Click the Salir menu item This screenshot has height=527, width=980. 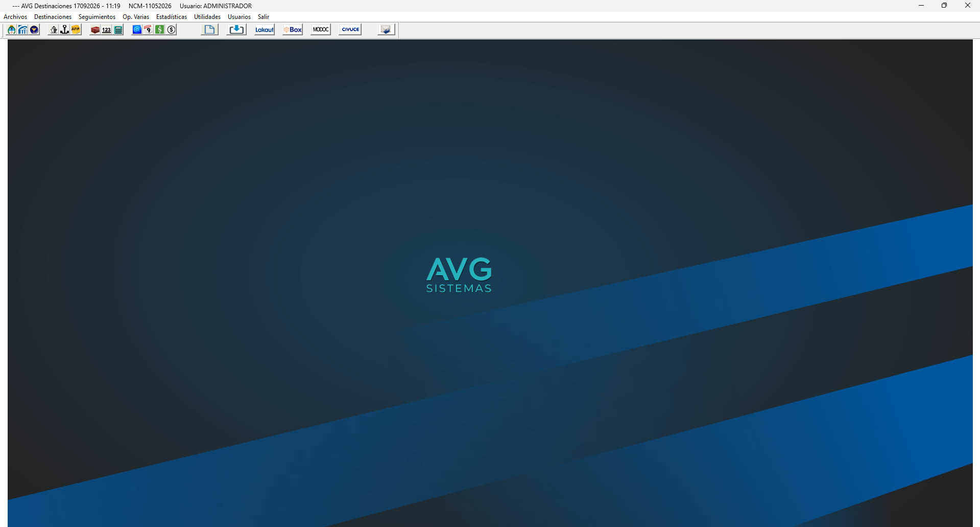(264, 17)
